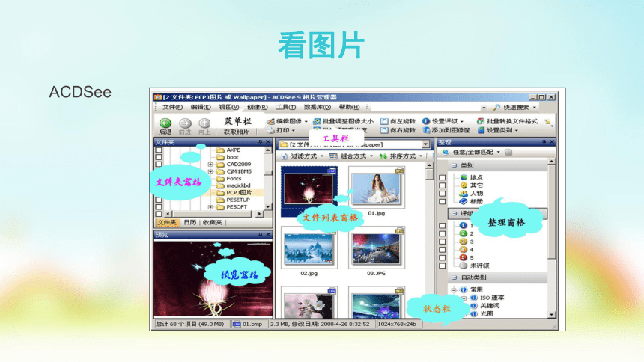
Task: Check the 其它 category checkbox
Action: pos(443,185)
